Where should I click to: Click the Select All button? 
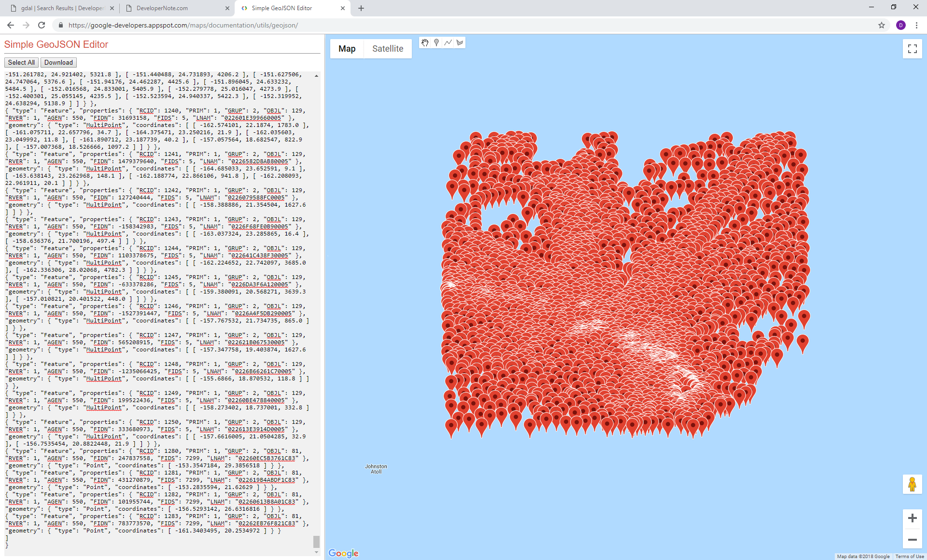pos(21,62)
